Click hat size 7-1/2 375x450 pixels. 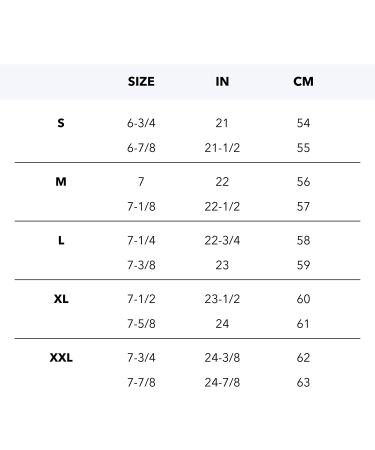coord(141,299)
